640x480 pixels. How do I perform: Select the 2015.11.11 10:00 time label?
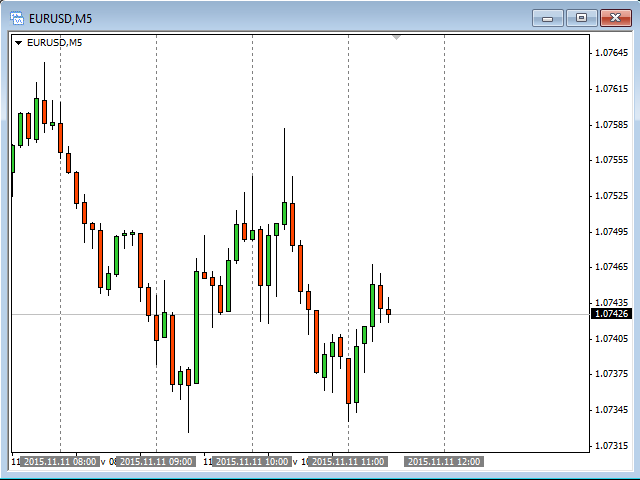pyautogui.click(x=251, y=462)
